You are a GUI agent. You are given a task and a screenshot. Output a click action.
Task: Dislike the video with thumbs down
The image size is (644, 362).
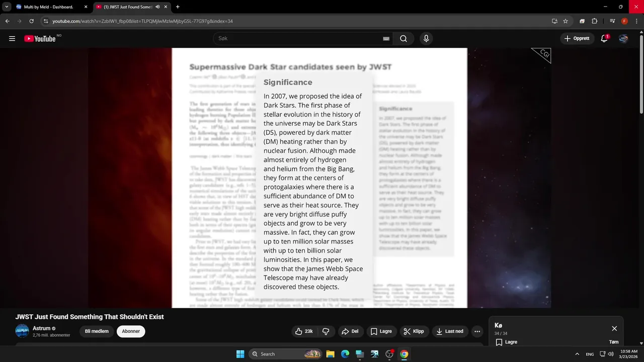326,331
